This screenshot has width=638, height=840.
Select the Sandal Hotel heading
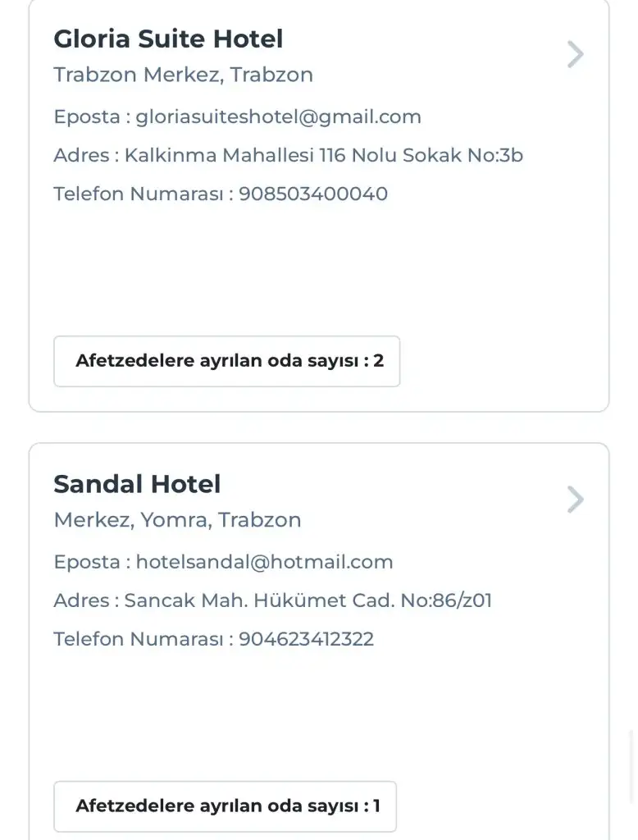click(137, 484)
